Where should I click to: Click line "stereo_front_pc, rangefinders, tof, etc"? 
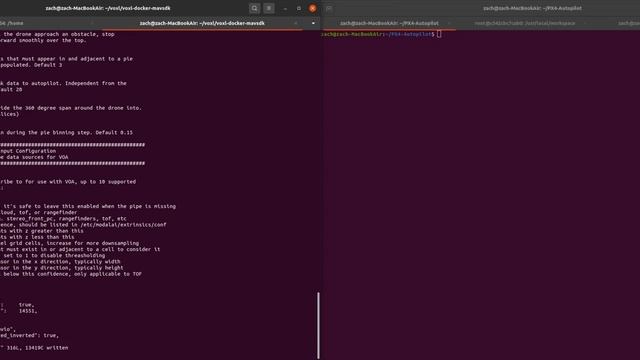pos(63,219)
